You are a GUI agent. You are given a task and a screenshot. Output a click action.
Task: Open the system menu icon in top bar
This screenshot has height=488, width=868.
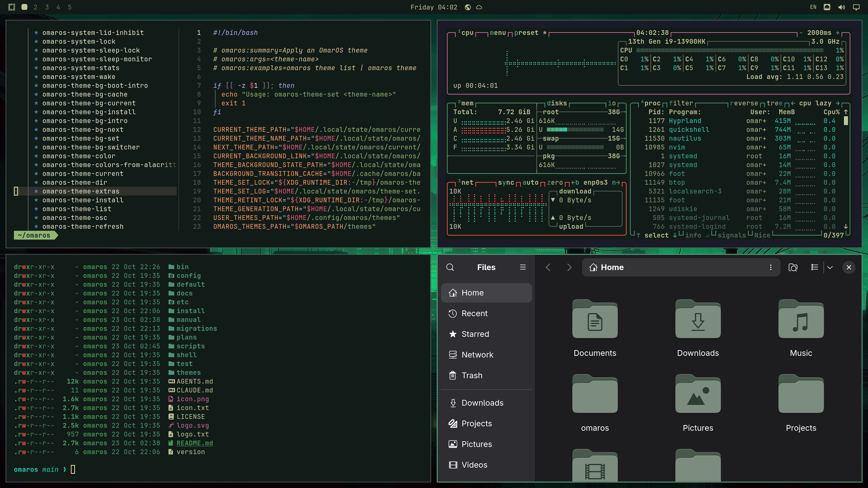12,7
